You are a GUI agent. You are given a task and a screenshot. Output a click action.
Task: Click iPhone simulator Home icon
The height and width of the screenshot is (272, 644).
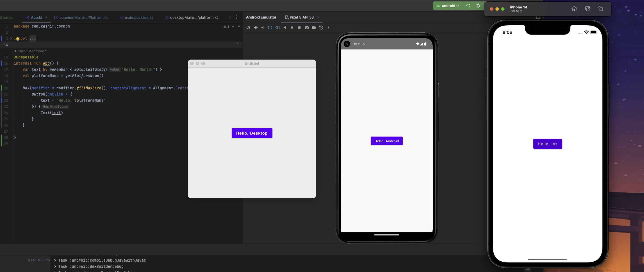point(574,9)
